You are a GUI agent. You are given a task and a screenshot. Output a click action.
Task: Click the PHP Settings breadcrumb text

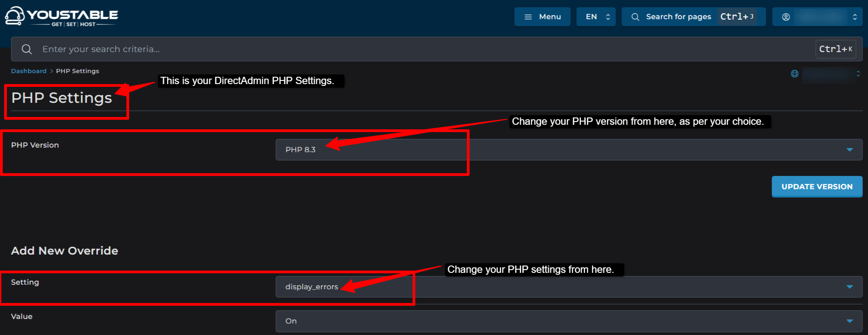[78, 71]
